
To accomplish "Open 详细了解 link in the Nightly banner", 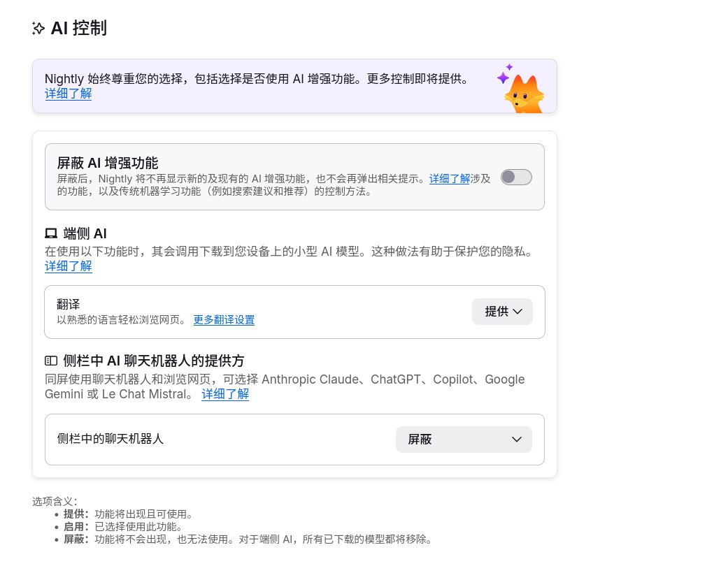I will 69,94.
